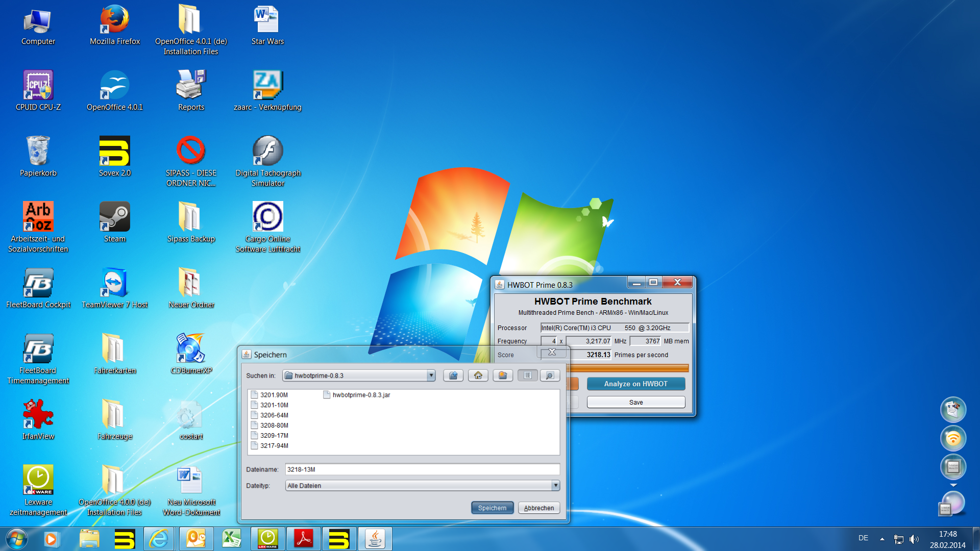The height and width of the screenshot is (551, 980).
Task: Open OpenOffice 4.0.1 desktop shortcut
Action: [114, 91]
